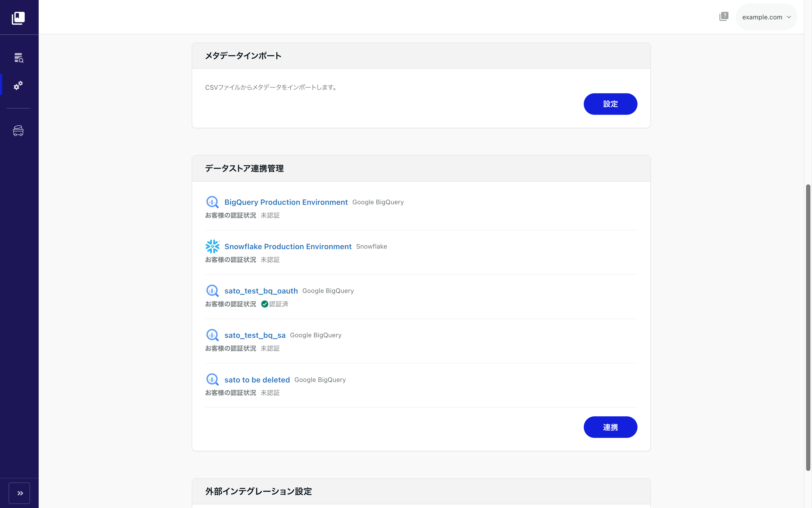Expand the sidebar with double-chevron button
The width and height of the screenshot is (812, 508).
tap(19, 493)
